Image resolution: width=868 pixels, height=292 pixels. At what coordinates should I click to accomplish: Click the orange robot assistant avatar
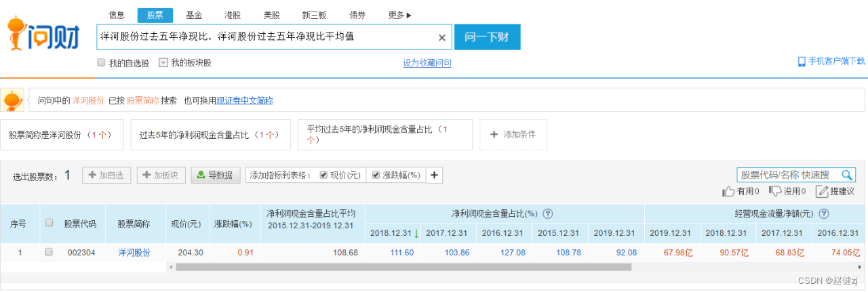(x=12, y=100)
